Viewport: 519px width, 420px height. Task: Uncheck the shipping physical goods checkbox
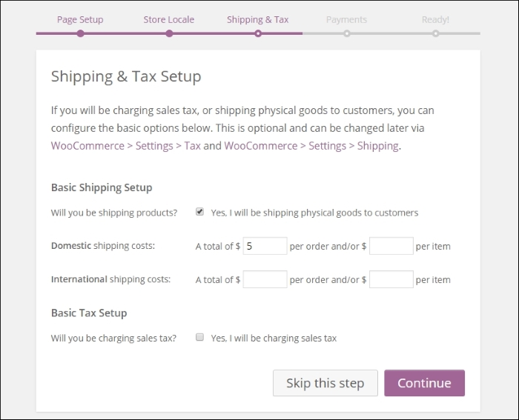199,212
